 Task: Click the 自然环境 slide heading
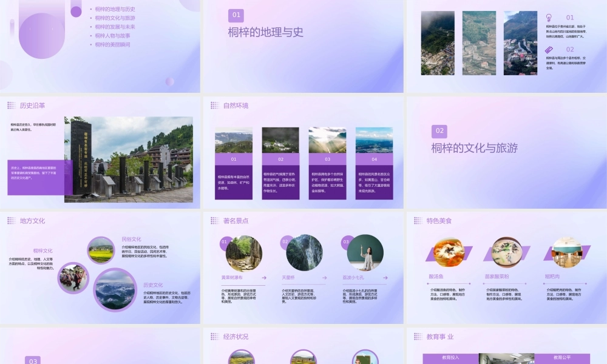tap(236, 106)
